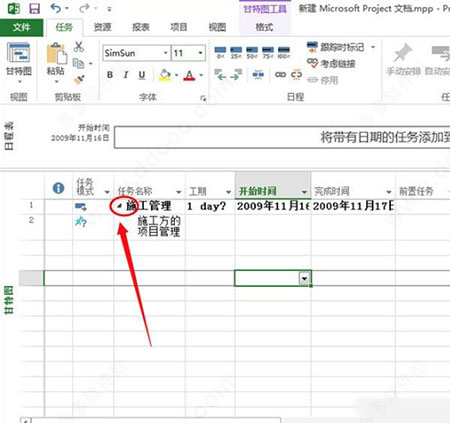This screenshot has height=423, width=450.
Task: Select row header number 2
Action: point(31,220)
